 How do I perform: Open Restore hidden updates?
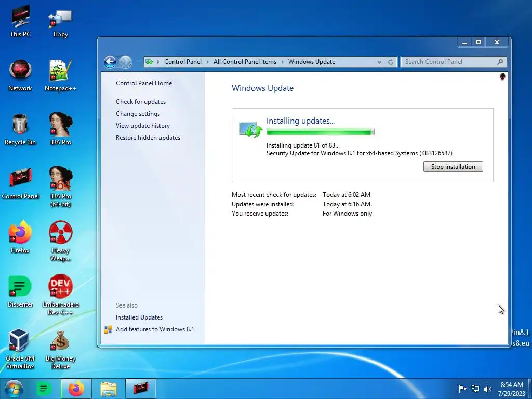point(148,137)
